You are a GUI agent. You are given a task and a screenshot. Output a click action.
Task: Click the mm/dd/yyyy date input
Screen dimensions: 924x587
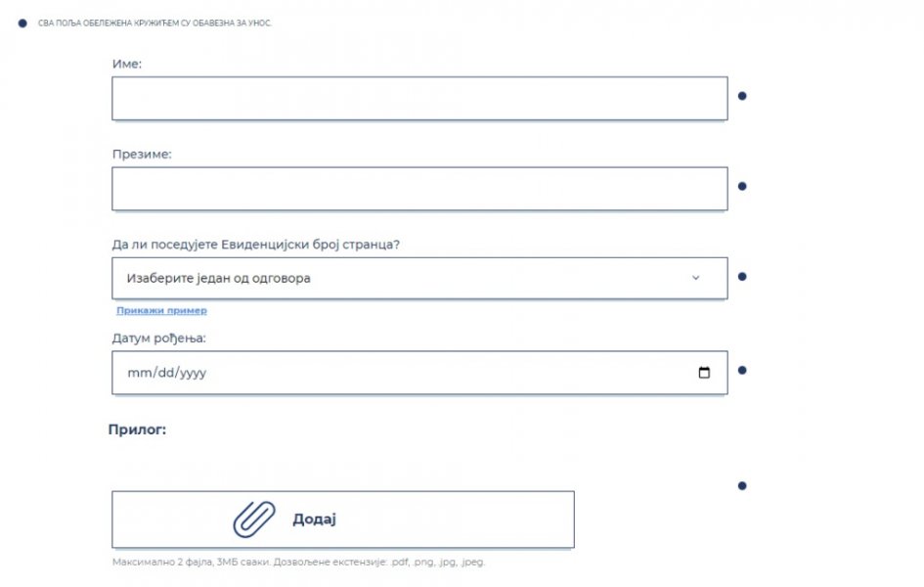391,372
